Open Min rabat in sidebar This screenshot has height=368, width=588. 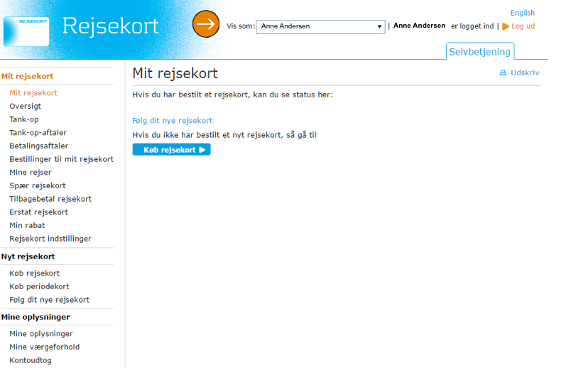(x=27, y=226)
